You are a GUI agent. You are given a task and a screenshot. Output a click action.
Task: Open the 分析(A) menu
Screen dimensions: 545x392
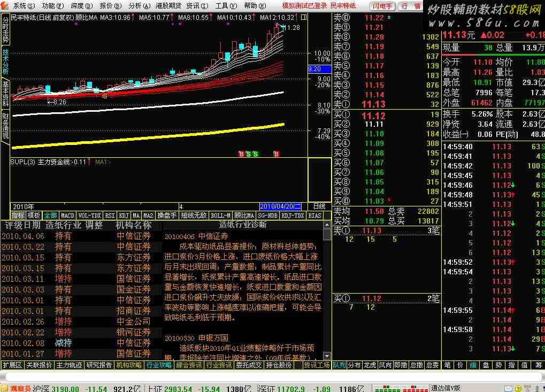pyautogui.click(x=140, y=5)
